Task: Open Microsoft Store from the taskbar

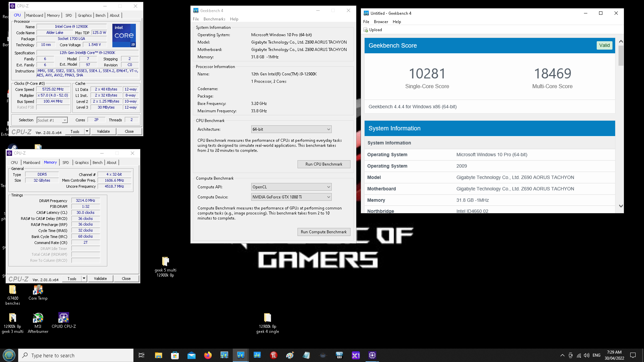Action: click(x=175, y=355)
